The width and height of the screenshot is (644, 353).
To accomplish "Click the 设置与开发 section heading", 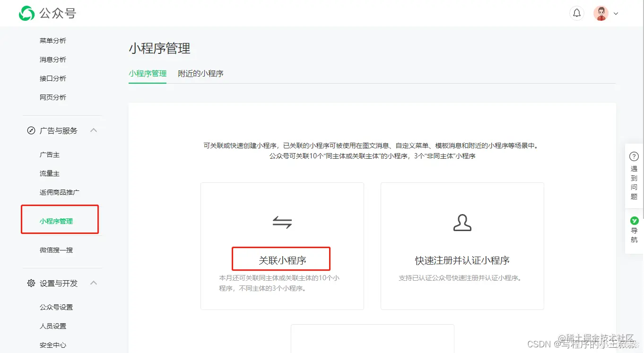I will click(59, 283).
